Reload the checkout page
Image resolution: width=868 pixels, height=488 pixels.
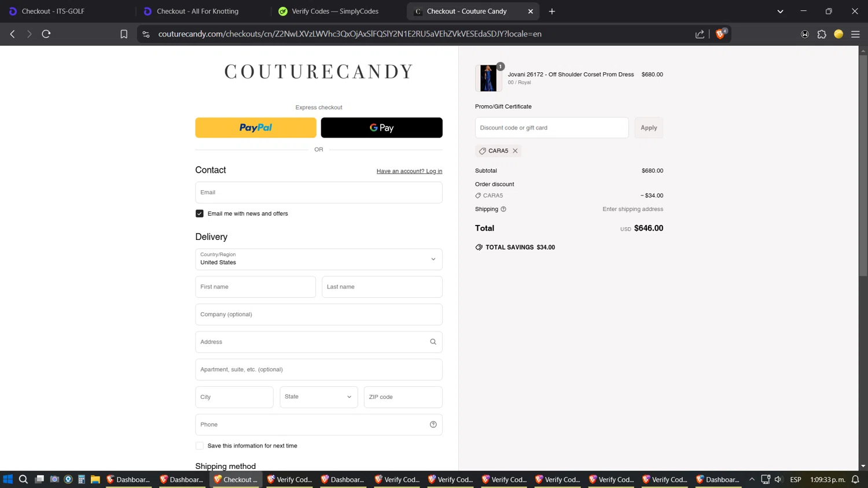46,34
